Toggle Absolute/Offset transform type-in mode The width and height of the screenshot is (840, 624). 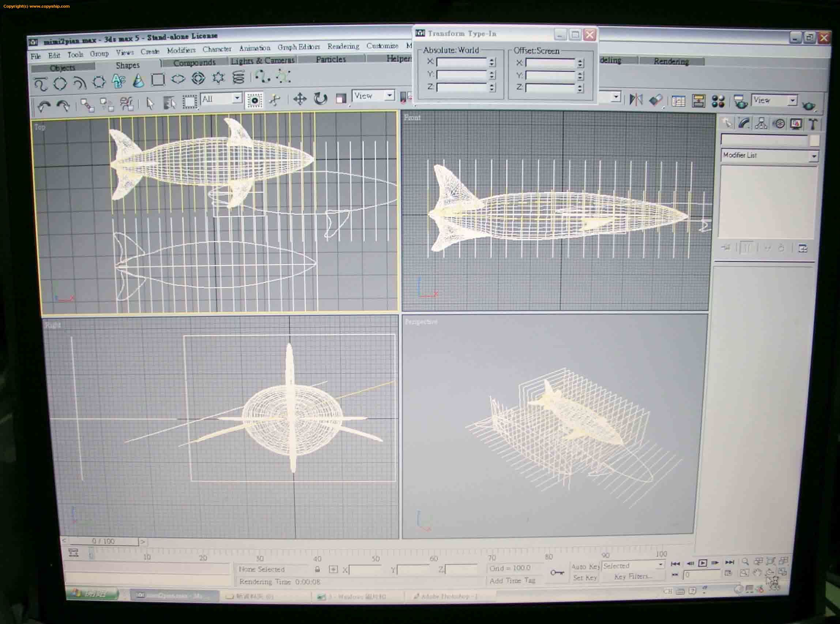333,569
